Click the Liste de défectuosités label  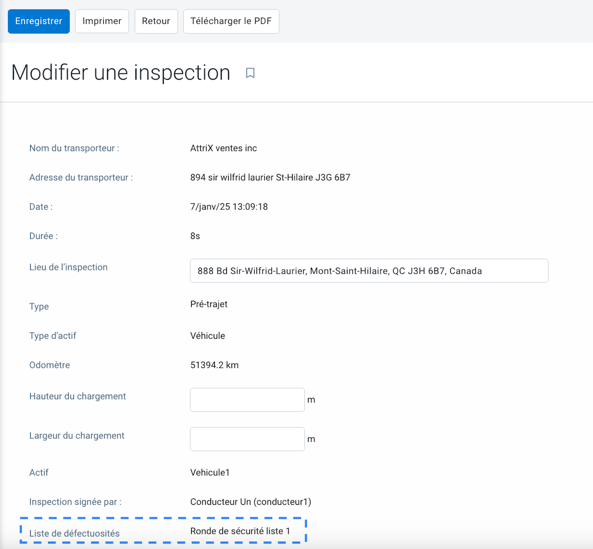pyautogui.click(x=75, y=533)
